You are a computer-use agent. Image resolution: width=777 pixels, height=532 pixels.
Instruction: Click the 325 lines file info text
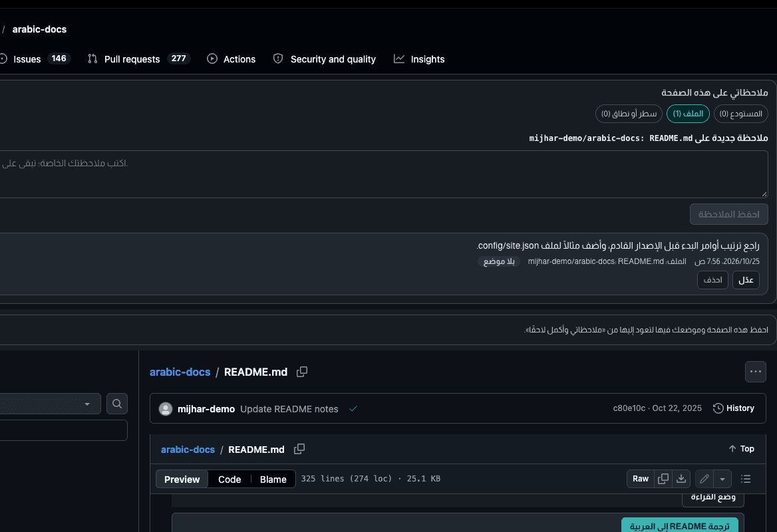point(371,479)
